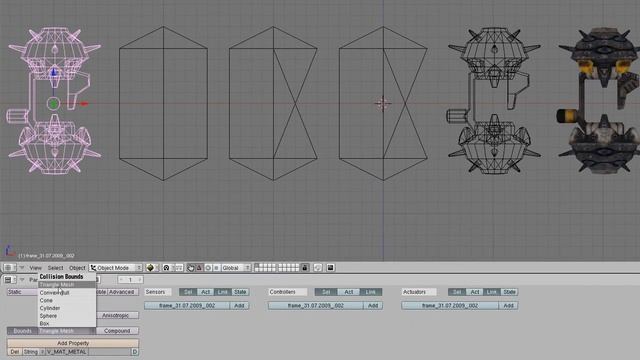The width and height of the screenshot is (640, 360).
Task: Open the String property type dropdown
Action: [33, 352]
